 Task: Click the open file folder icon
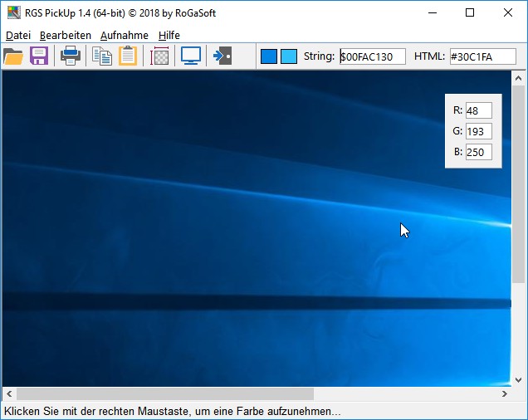[x=13, y=56]
